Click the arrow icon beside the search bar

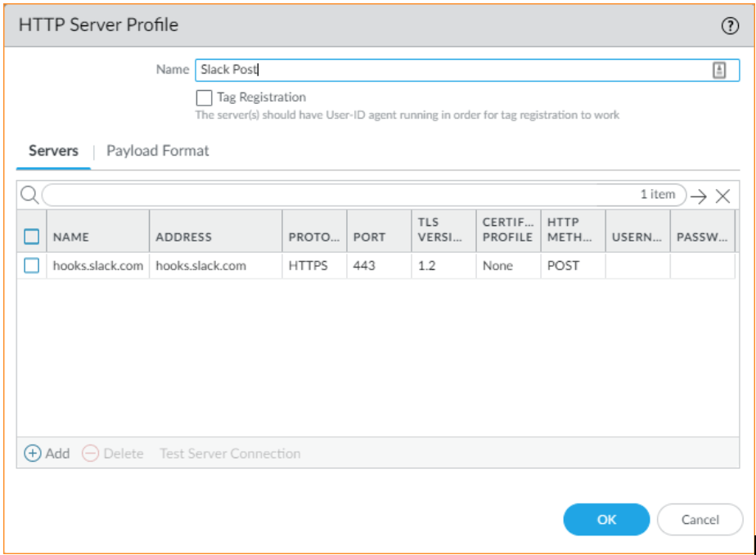coord(698,196)
